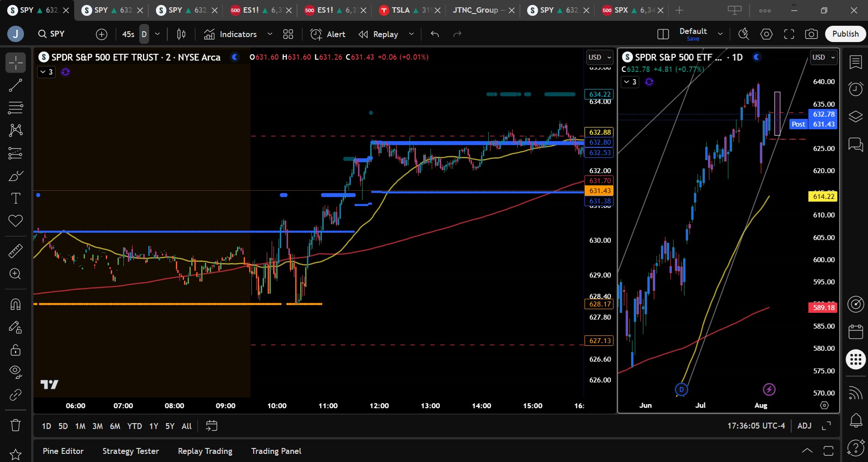Open the watchlist side panel

(x=856, y=63)
